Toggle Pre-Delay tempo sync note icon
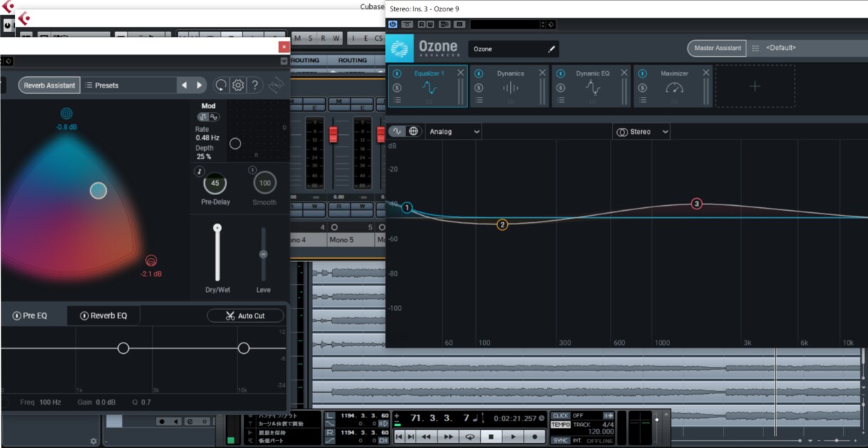 (x=200, y=171)
